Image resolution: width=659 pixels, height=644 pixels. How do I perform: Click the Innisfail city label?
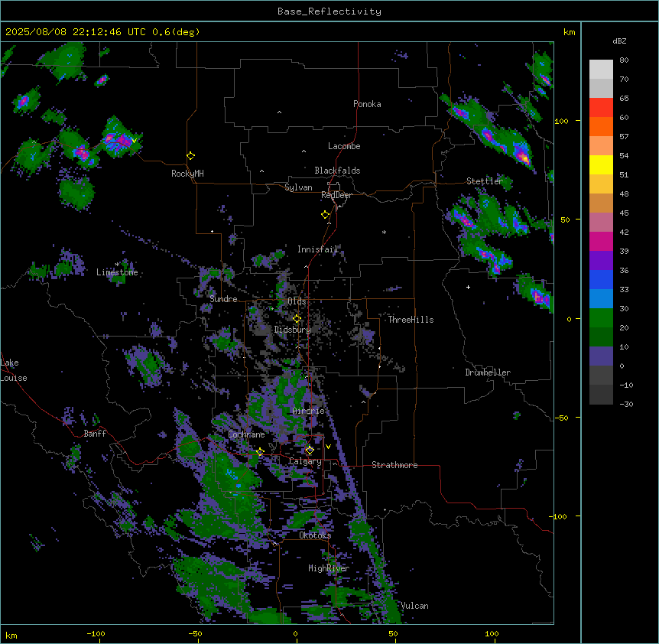[317, 249]
